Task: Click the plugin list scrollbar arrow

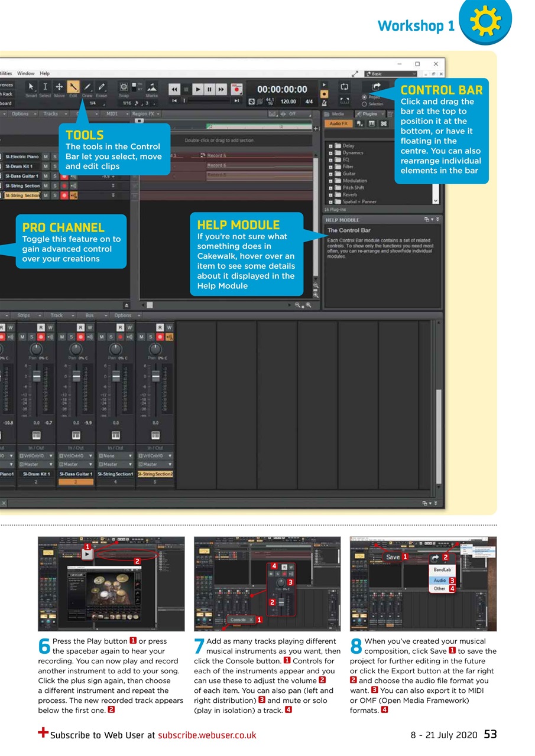Action: tap(435, 200)
